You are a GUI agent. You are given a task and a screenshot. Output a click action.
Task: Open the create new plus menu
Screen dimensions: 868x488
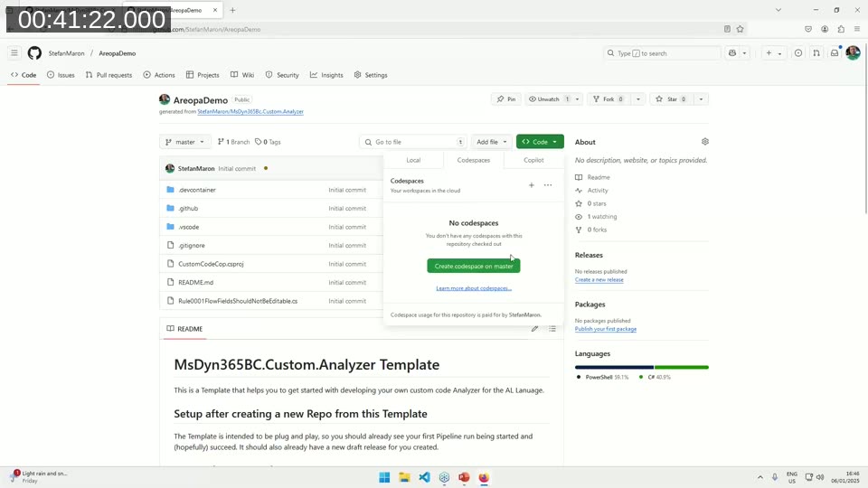773,53
